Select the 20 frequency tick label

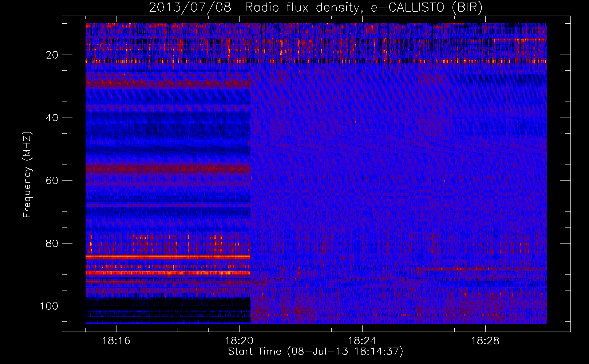52,55
